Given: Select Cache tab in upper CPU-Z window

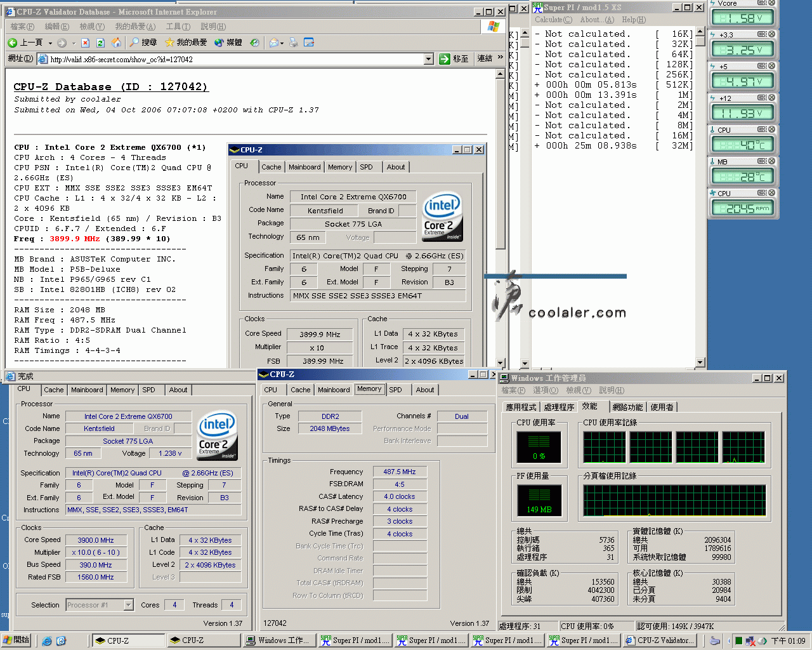Looking at the screenshot, I should pyautogui.click(x=272, y=167).
